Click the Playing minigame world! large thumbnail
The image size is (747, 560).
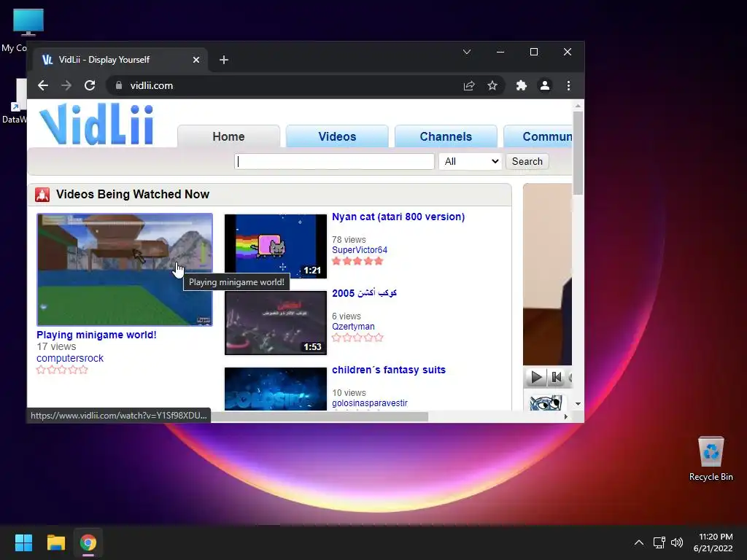point(125,270)
